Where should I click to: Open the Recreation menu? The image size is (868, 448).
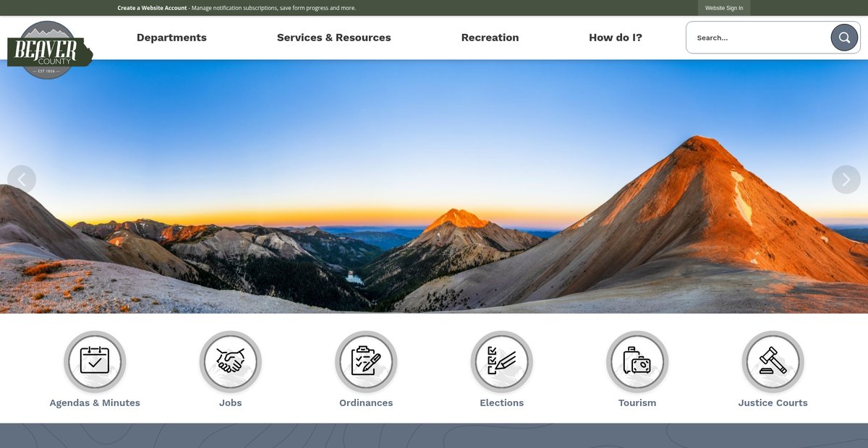tap(490, 38)
